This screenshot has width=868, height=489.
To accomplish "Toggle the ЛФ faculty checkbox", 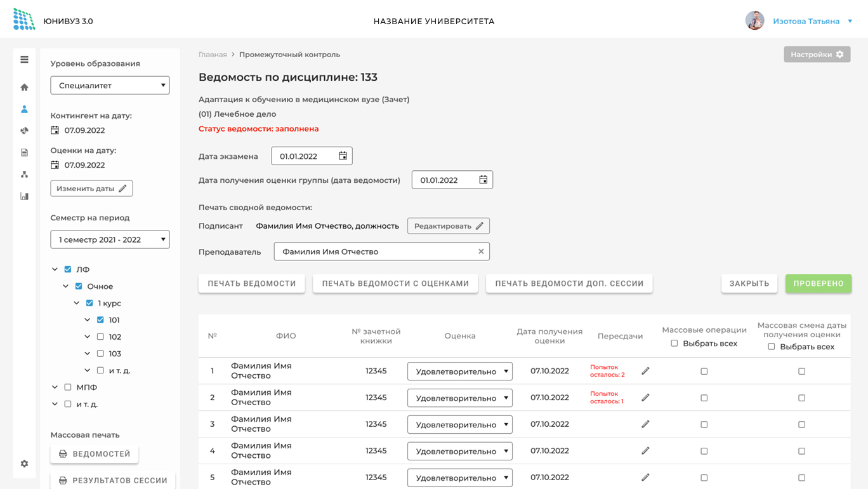I will [x=68, y=269].
